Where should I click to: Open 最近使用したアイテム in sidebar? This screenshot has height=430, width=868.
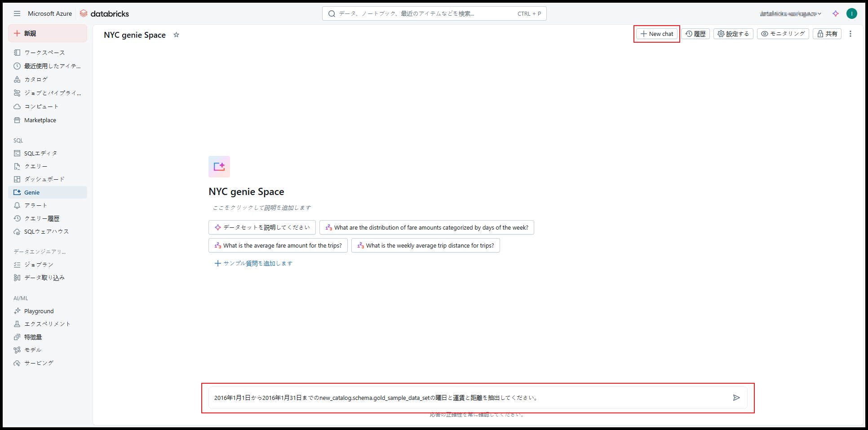point(48,66)
